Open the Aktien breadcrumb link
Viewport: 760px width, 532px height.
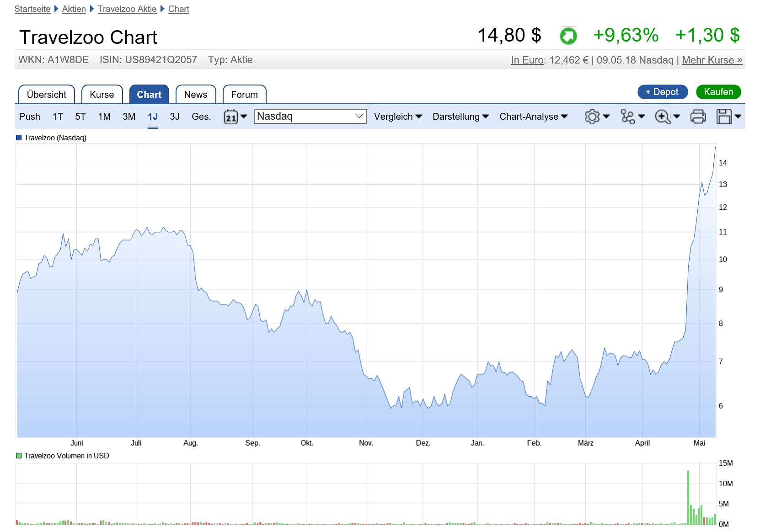coord(74,9)
